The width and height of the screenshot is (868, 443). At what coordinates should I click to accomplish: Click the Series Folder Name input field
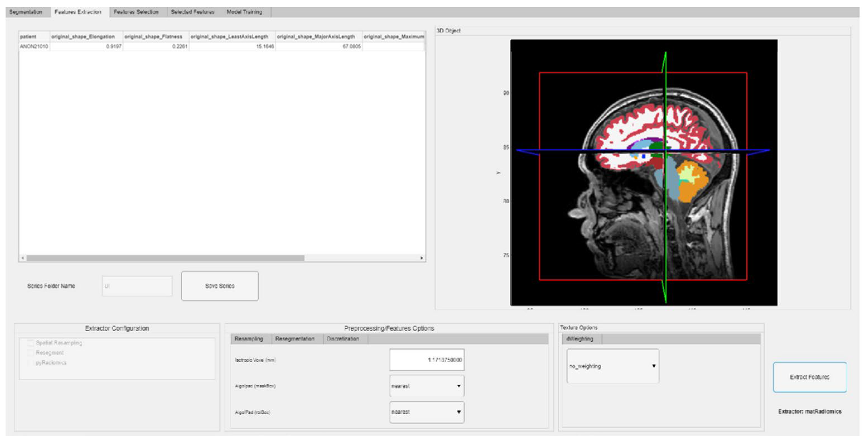(137, 286)
